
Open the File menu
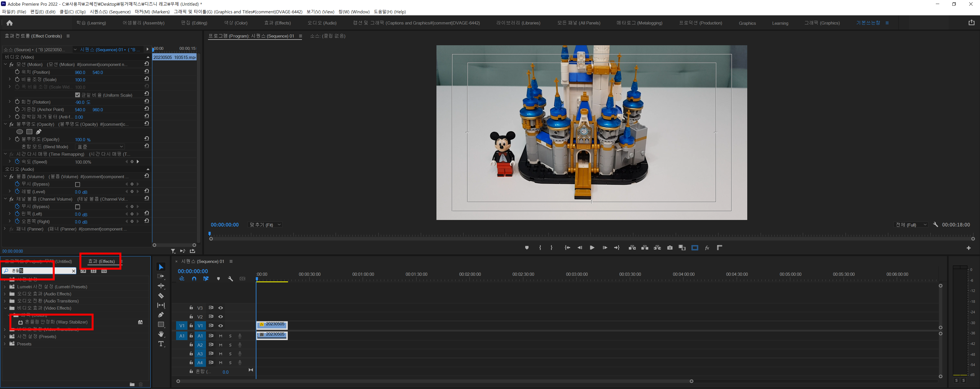14,12
